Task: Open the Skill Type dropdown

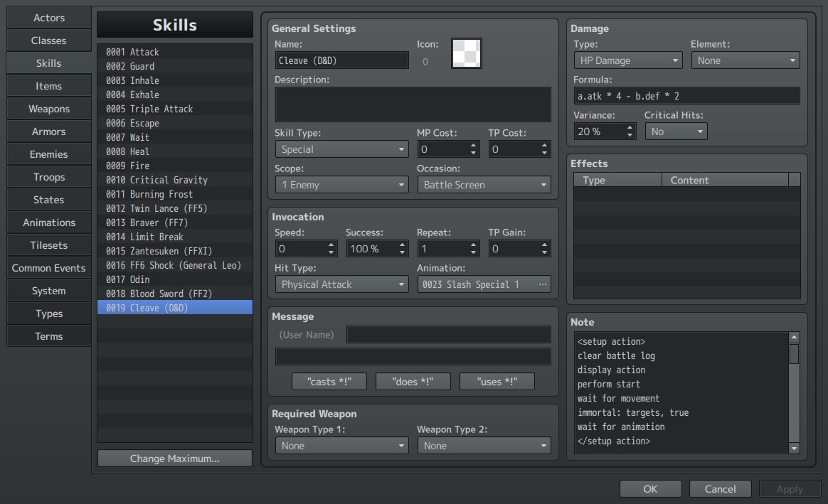Action: 341,149
